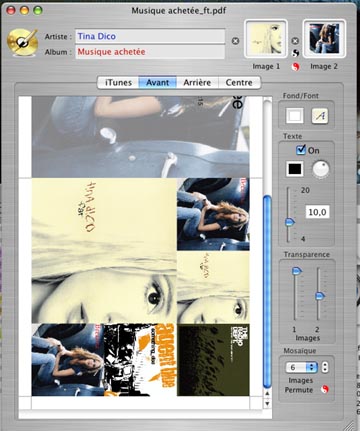360x431 pixels.
Task: Click the text rotation knob
Action: pos(321,169)
